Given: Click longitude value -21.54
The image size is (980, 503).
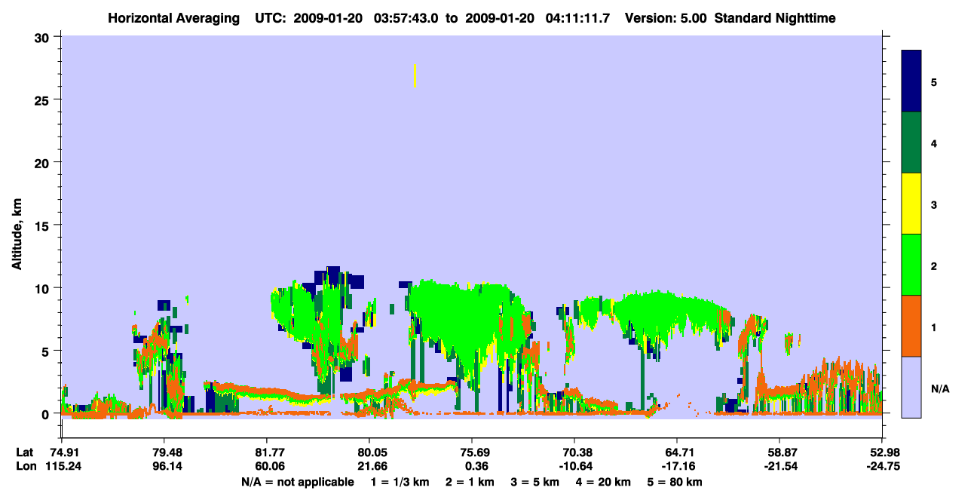Looking at the screenshot, I should click(779, 467).
